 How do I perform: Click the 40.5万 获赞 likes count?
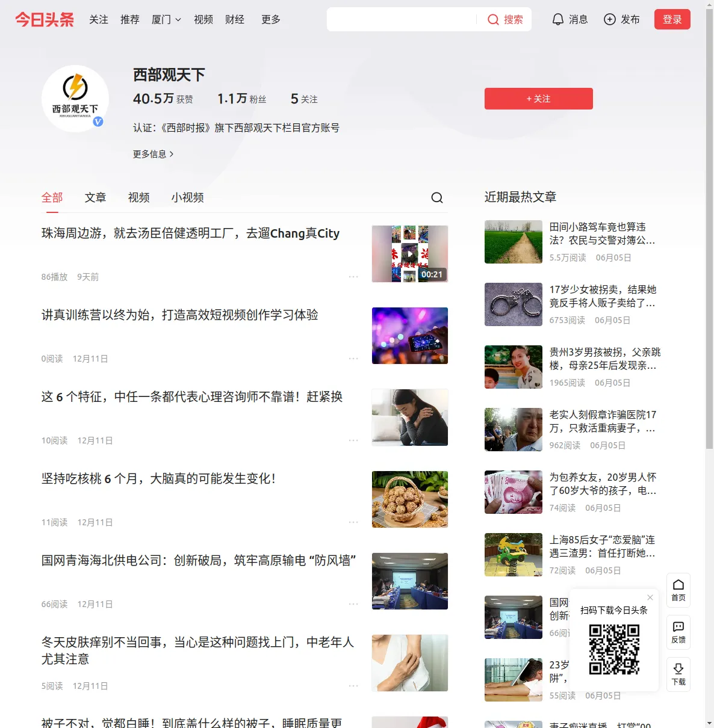pyautogui.click(x=163, y=99)
